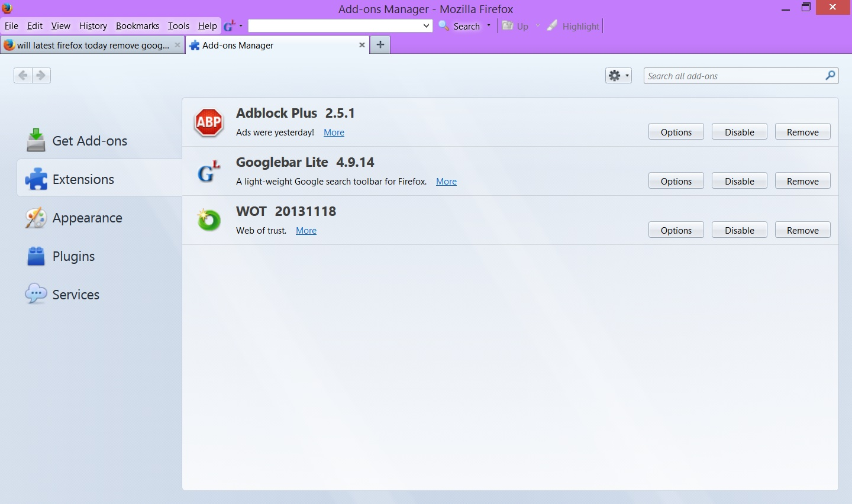Open the gear tools dropdown for add-ons
The height and width of the screenshot is (504, 852).
[619, 76]
